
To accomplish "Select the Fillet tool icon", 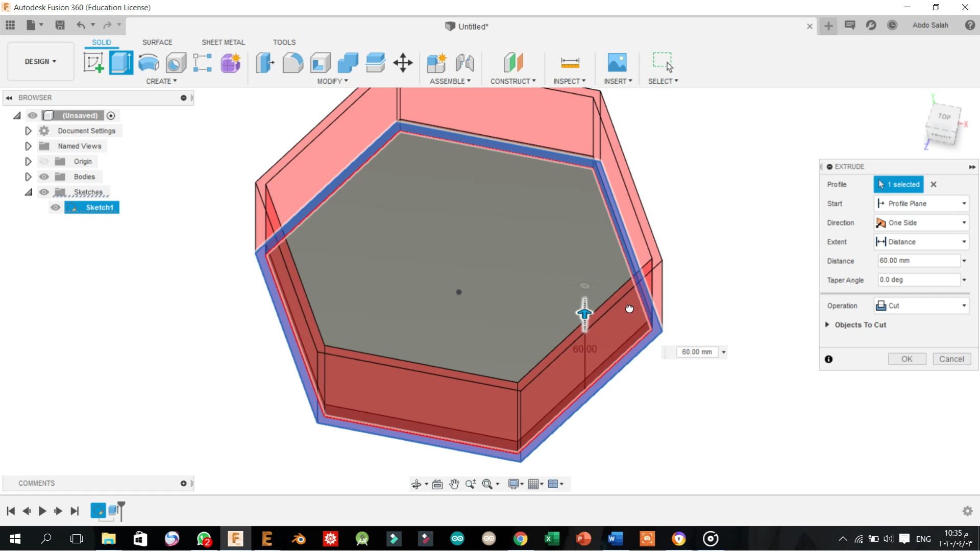I will (293, 63).
